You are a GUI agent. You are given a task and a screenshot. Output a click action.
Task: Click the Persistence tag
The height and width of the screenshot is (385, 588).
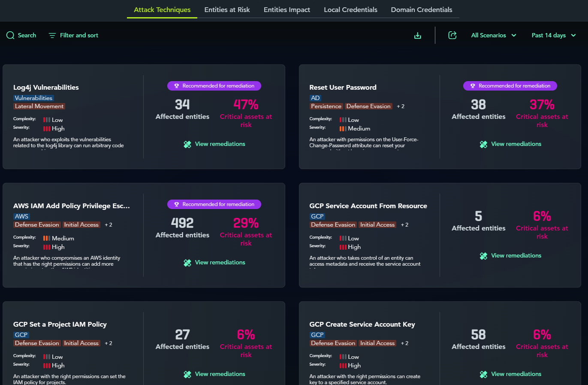[x=326, y=106]
